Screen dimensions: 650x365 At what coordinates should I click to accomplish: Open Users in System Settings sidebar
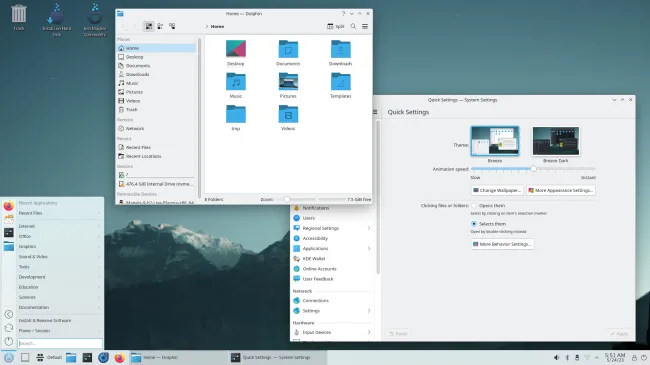click(332, 218)
